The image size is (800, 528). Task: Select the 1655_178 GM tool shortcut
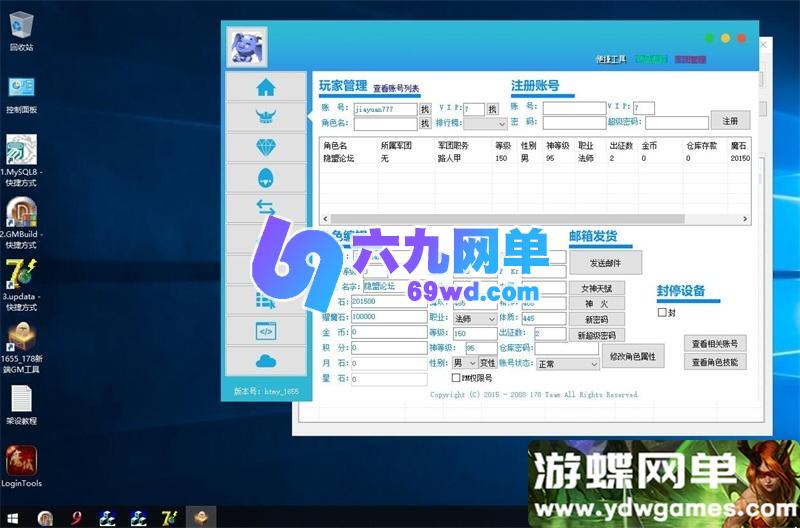21,347
